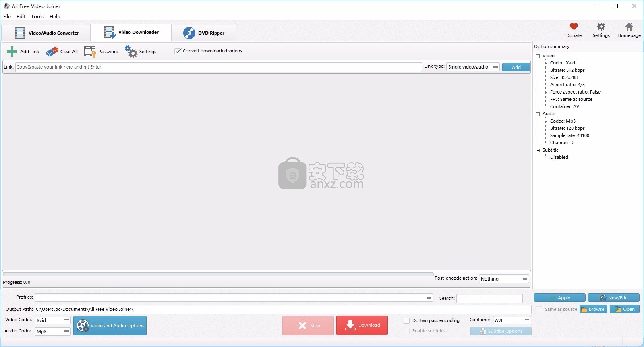Click the download progress bar
Screen dimensions: 644x347
(218, 274)
